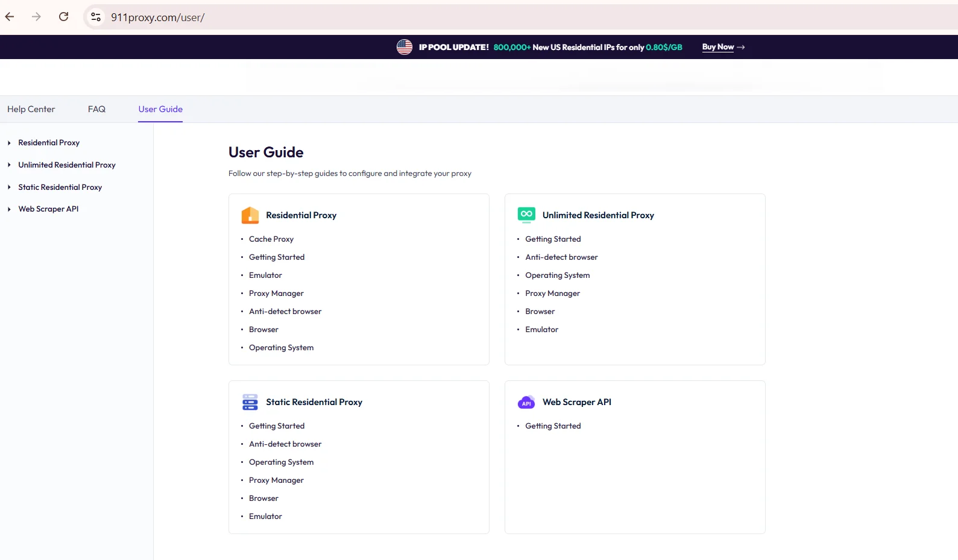
Task: Click the IP POOL UPDATE! banner text
Action: [454, 47]
